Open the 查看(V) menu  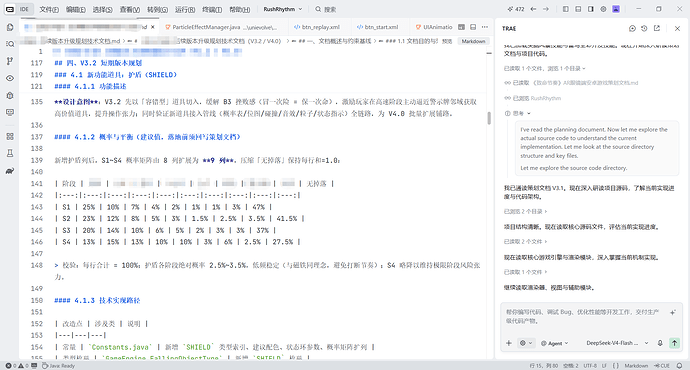(130, 9)
